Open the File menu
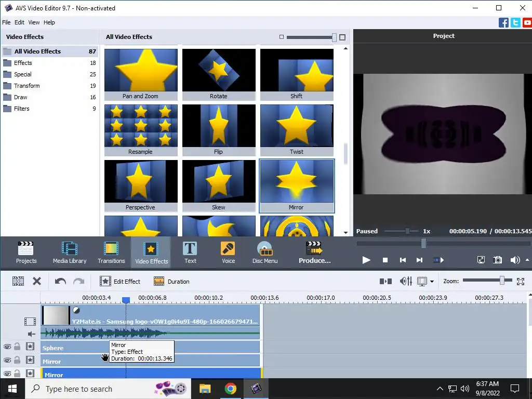Screen dimensions: 532x399 [x=6, y=22]
